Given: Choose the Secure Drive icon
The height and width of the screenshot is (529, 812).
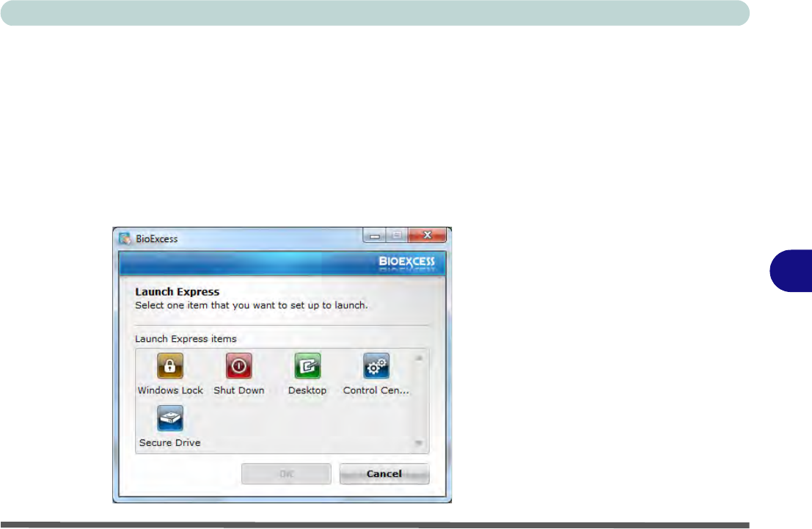Looking at the screenshot, I should point(170,418).
